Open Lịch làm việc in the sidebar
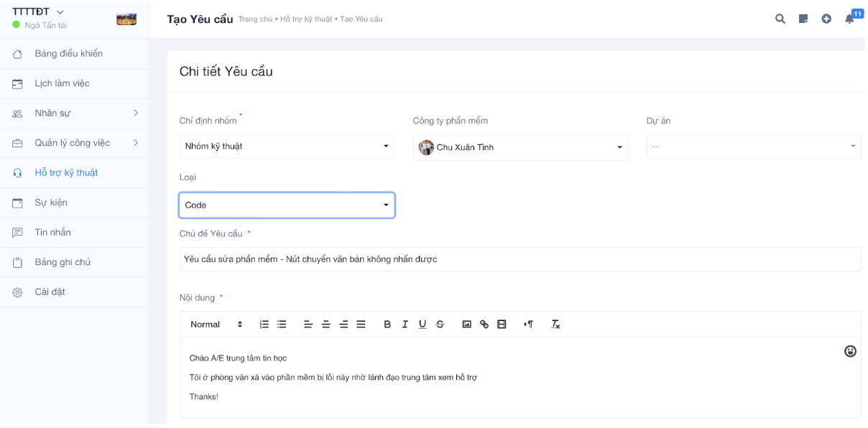This screenshot has width=868, height=428. [x=62, y=83]
